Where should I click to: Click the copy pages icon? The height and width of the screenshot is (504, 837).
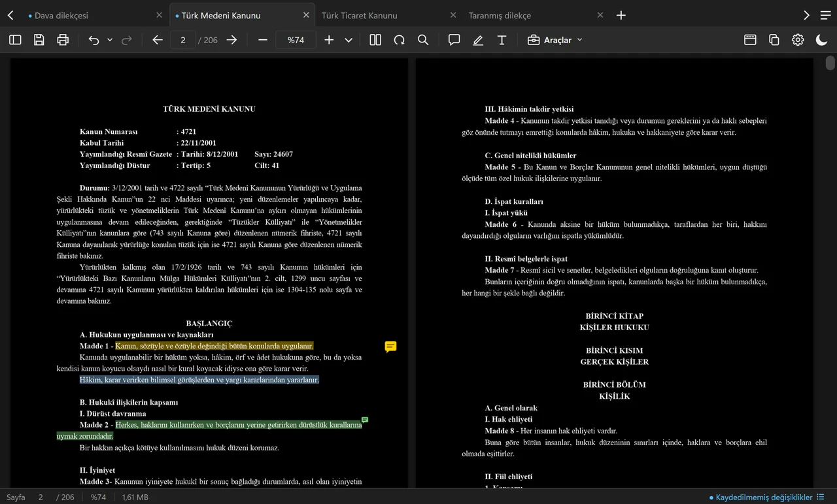pos(774,40)
